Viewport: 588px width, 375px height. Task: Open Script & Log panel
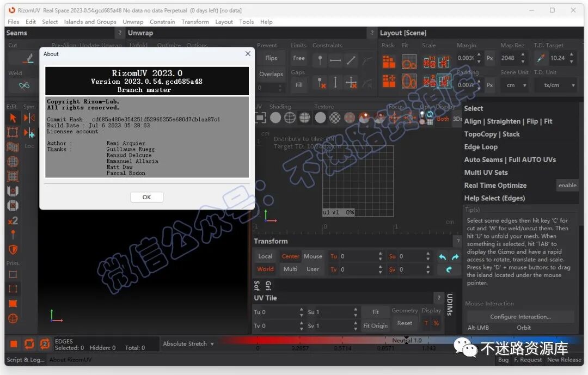(26, 360)
